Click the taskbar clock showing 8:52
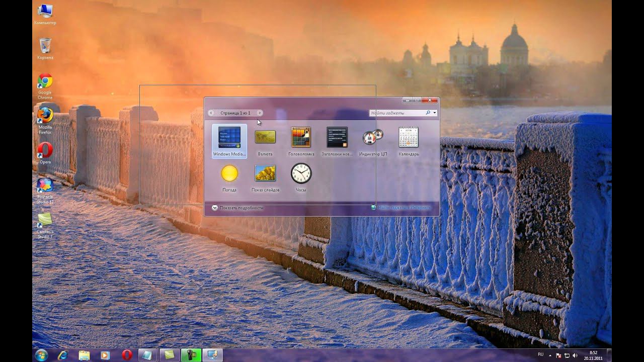 click(x=594, y=355)
